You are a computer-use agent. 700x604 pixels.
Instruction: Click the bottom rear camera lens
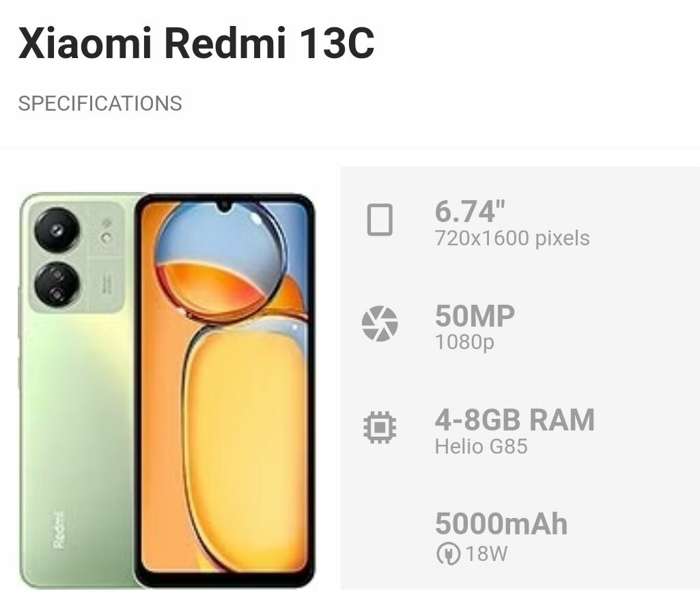(57, 284)
